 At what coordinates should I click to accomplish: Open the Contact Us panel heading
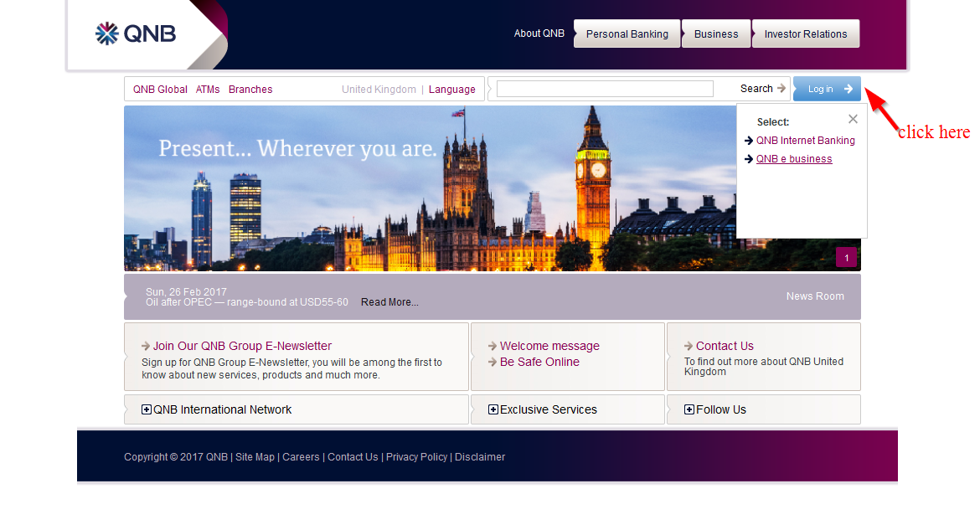(725, 347)
